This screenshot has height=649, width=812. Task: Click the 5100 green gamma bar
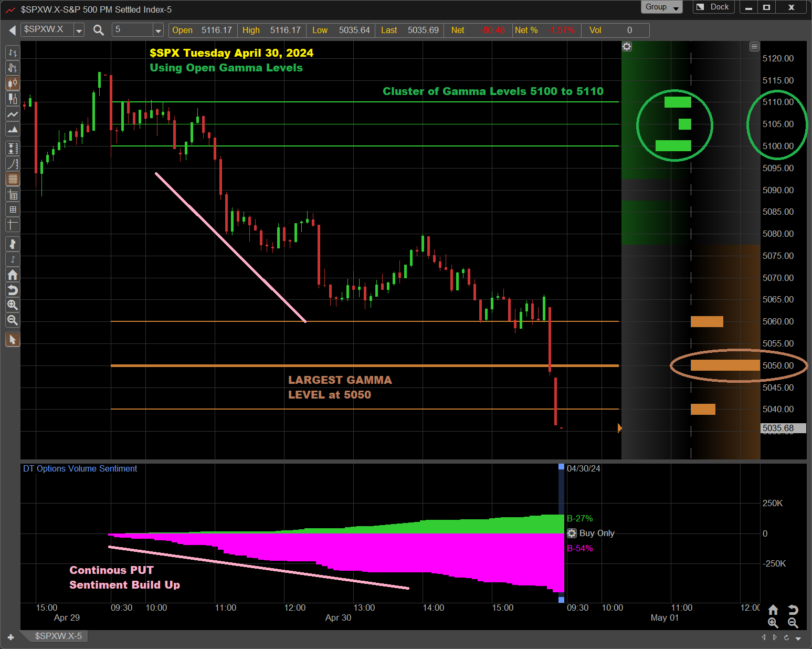click(x=673, y=146)
